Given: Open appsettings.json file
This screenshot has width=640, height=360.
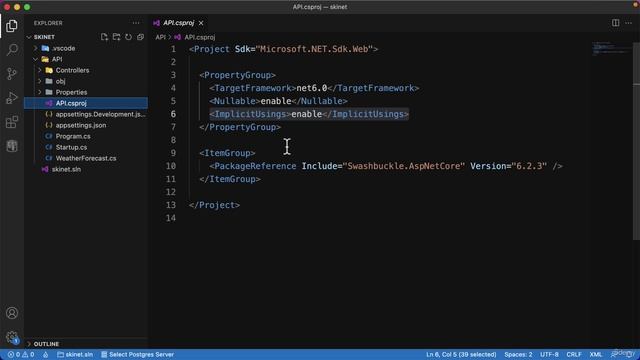Looking at the screenshot, I should click(86, 125).
